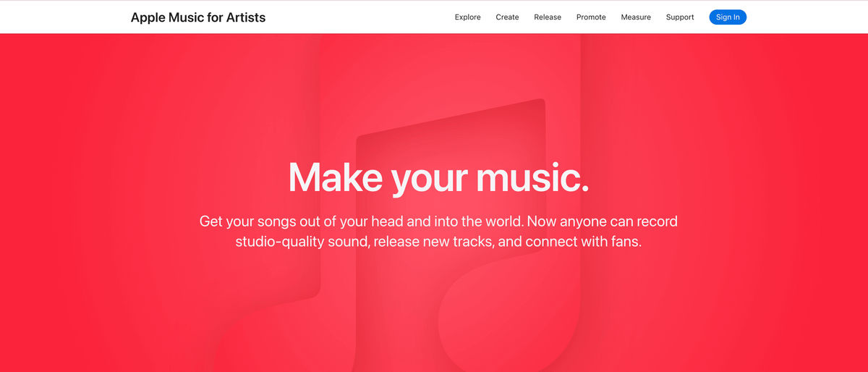Open the Measure page

[x=636, y=17]
